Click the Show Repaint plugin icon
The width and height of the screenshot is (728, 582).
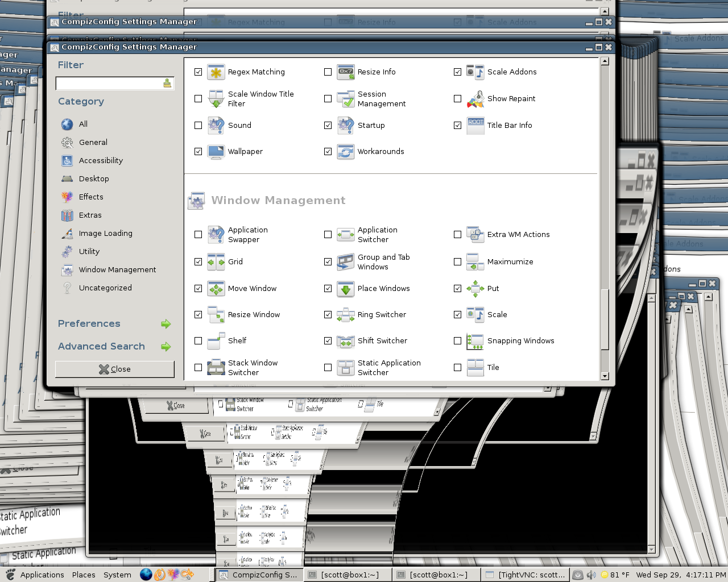[x=475, y=99]
